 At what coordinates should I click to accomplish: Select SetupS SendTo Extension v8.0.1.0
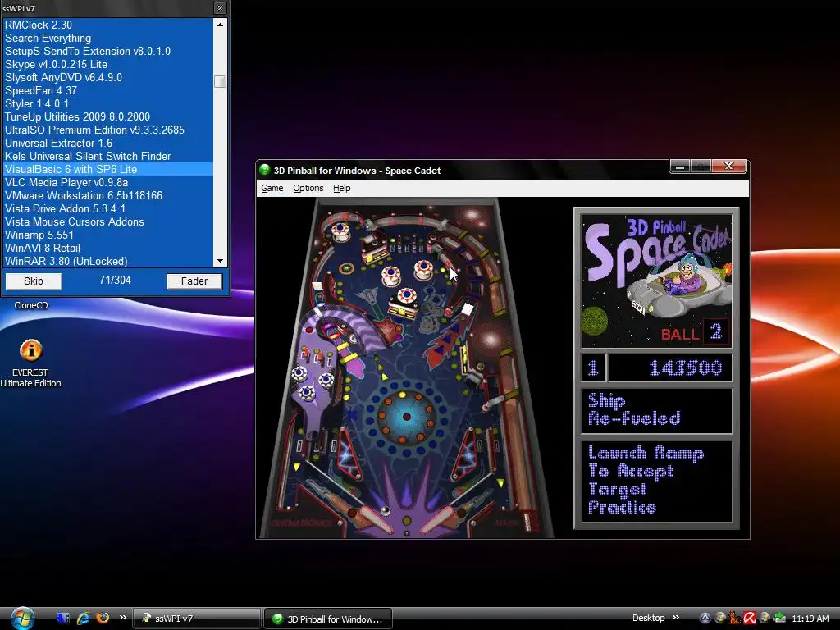pos(109,51)
